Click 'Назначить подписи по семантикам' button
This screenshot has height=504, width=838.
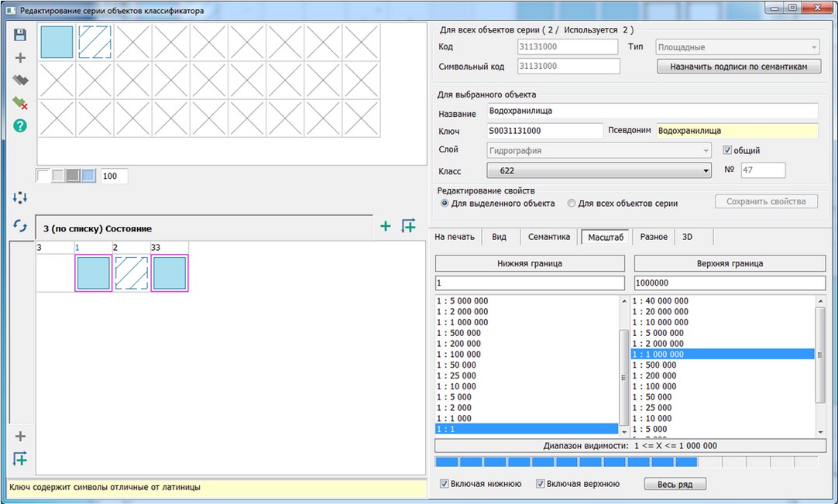738,67
